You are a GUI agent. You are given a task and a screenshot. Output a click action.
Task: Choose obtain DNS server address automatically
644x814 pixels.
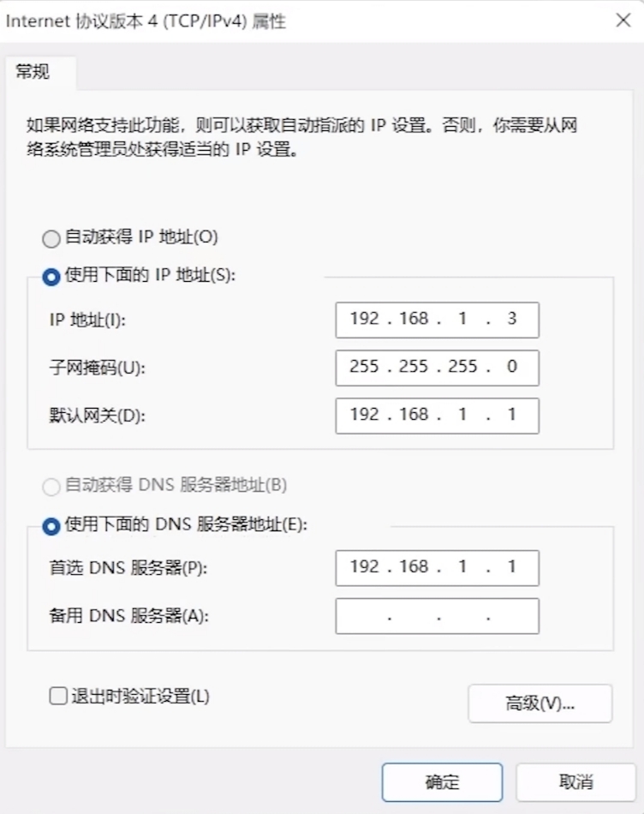pos(51,487)
